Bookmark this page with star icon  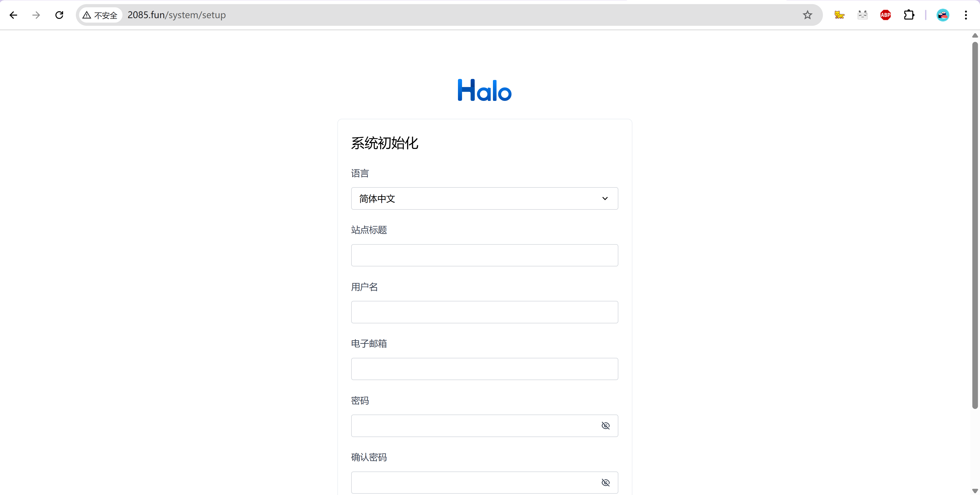[807, 15]
